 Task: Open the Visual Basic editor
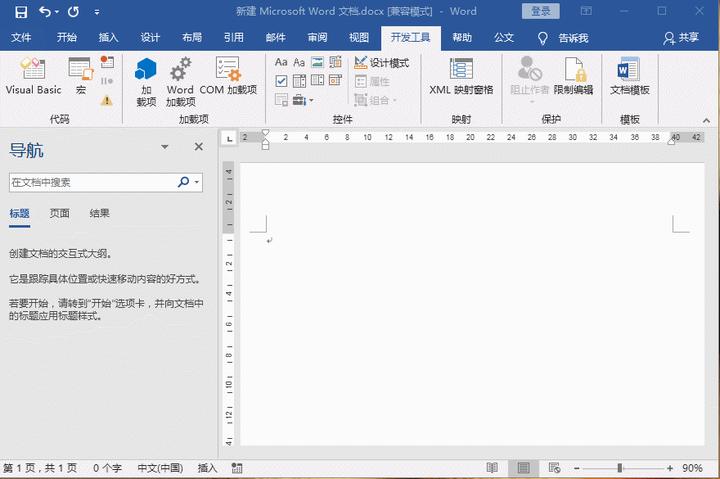click(x=33, y=77)
